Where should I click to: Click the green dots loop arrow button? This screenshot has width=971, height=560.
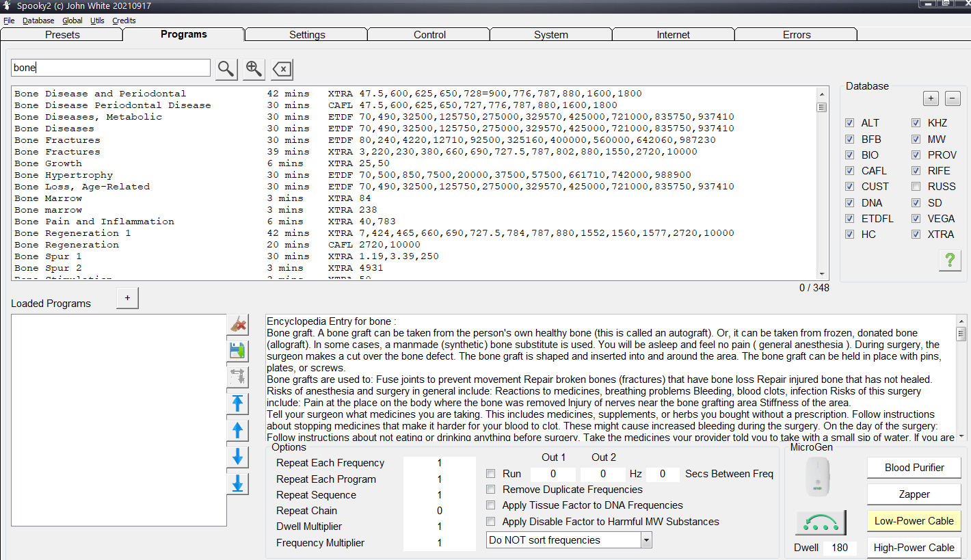coord(821,523)
